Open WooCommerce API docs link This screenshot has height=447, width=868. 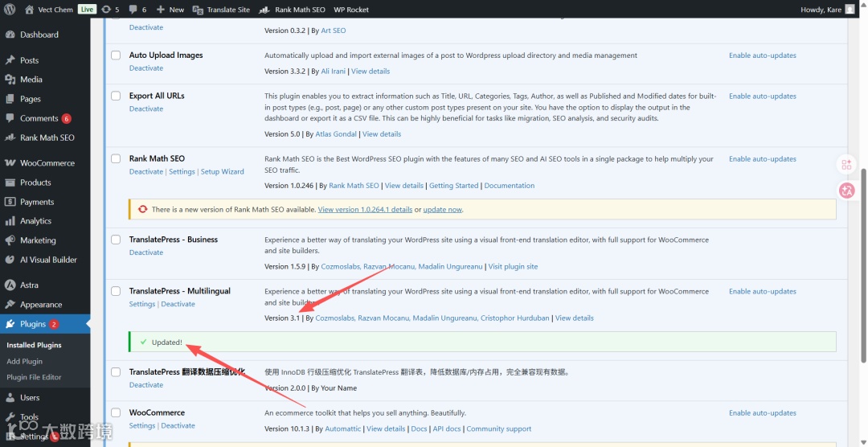(446, 429)
